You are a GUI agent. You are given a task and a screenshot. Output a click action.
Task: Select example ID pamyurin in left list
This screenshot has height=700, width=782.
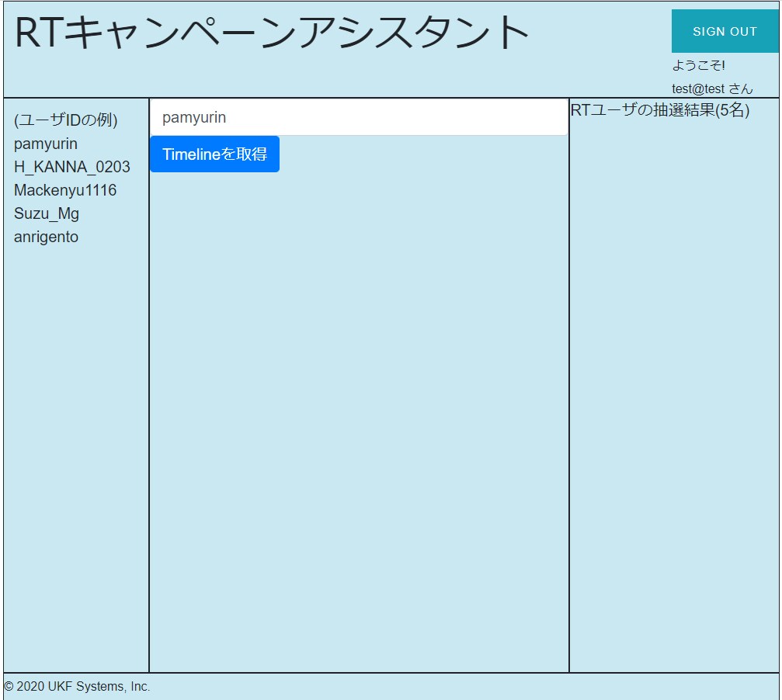pos(46,144)
